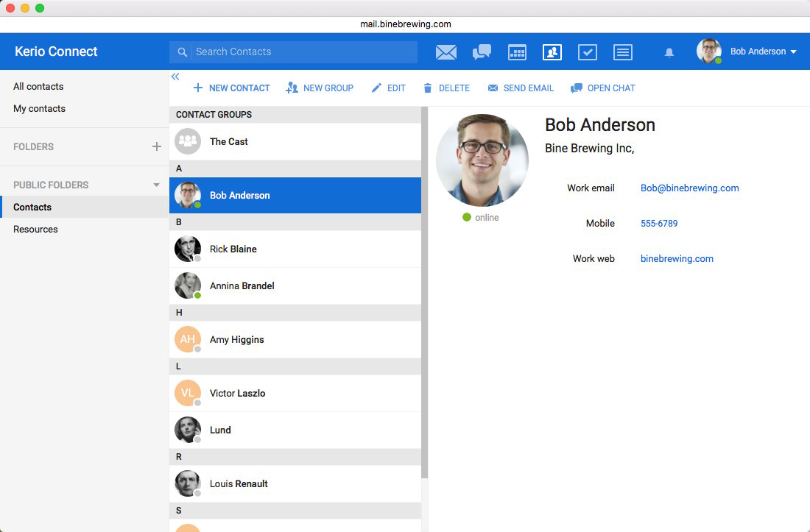Select The Cast contact group row
The height and width of the screenshot is (532, 810).
coord(295,141)
